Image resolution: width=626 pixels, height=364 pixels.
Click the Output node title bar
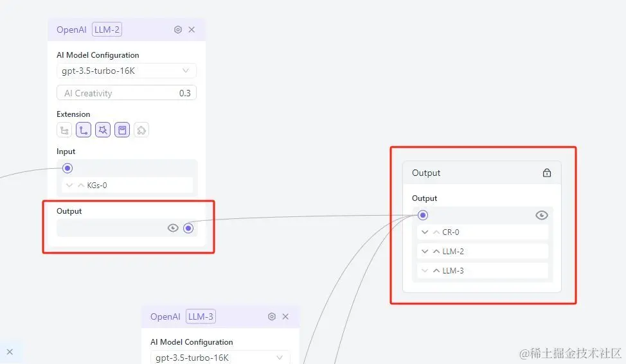point(482,173)
